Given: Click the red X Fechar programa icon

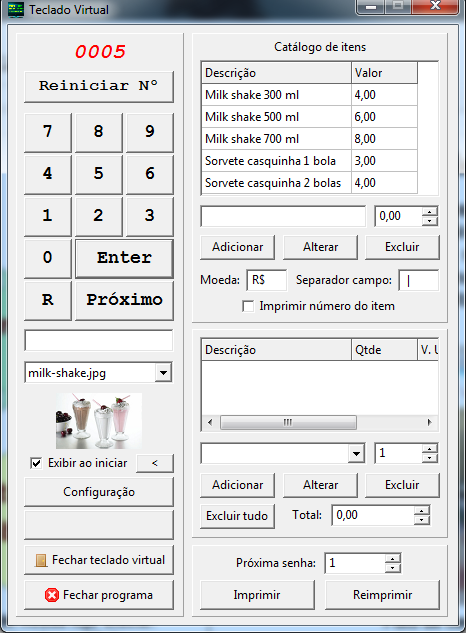Looking at the screenshot, I should [52, 595].
